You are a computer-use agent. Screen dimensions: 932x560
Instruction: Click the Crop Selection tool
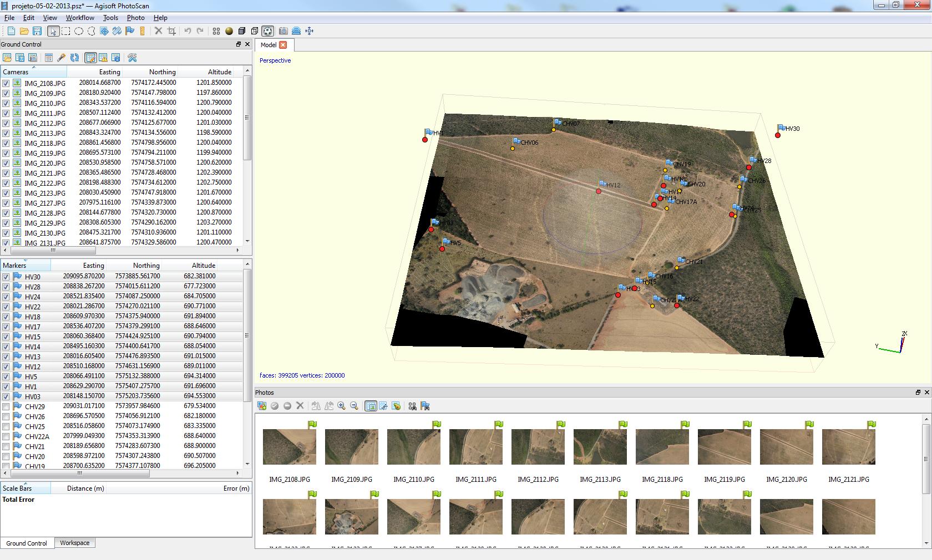tap(171, 31)
